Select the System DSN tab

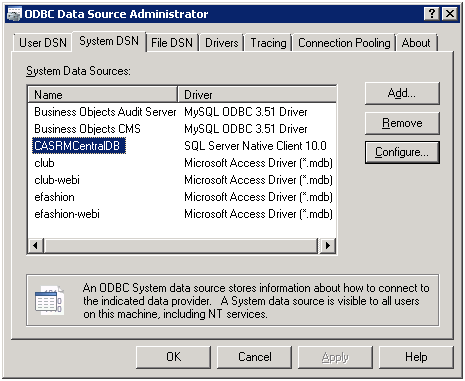click(109, 41)
